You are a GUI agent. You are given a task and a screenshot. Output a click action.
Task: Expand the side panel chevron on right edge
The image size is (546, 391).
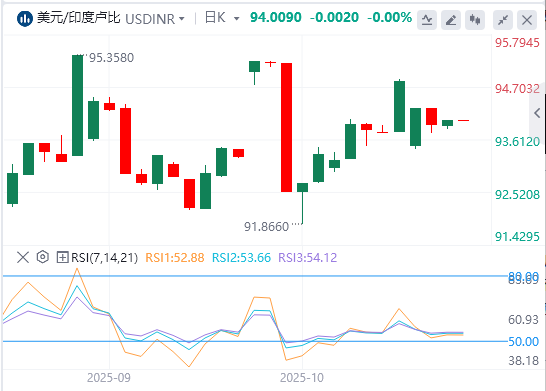click(x=537, y=113)
